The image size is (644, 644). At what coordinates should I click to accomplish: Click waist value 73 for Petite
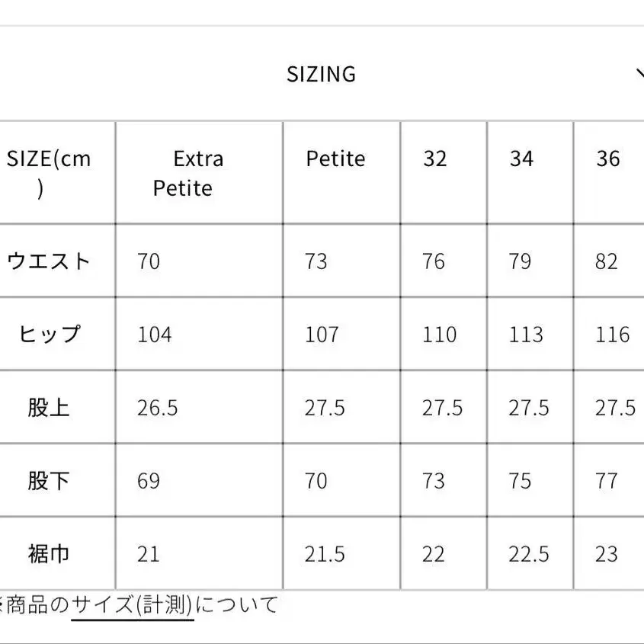316,261
